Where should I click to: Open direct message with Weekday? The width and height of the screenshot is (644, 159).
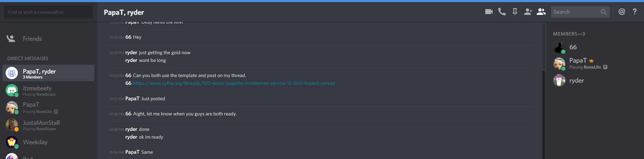(48, 142)
